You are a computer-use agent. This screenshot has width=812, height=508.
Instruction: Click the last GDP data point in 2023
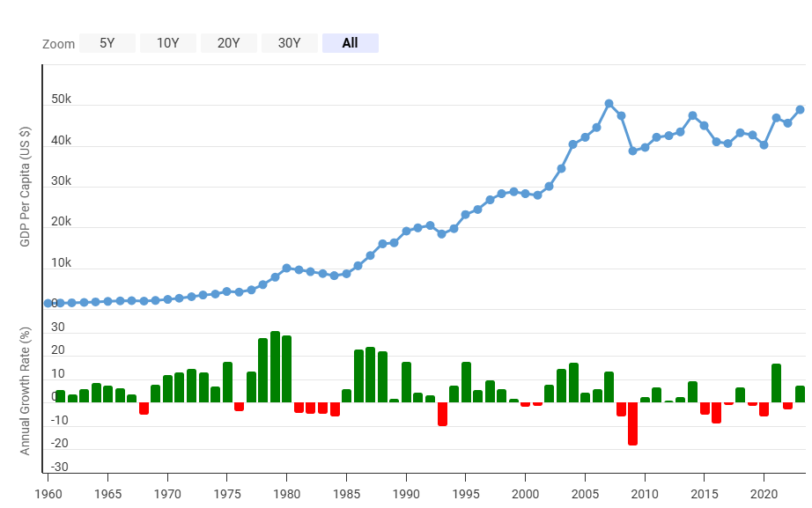(x=800, y=109)
